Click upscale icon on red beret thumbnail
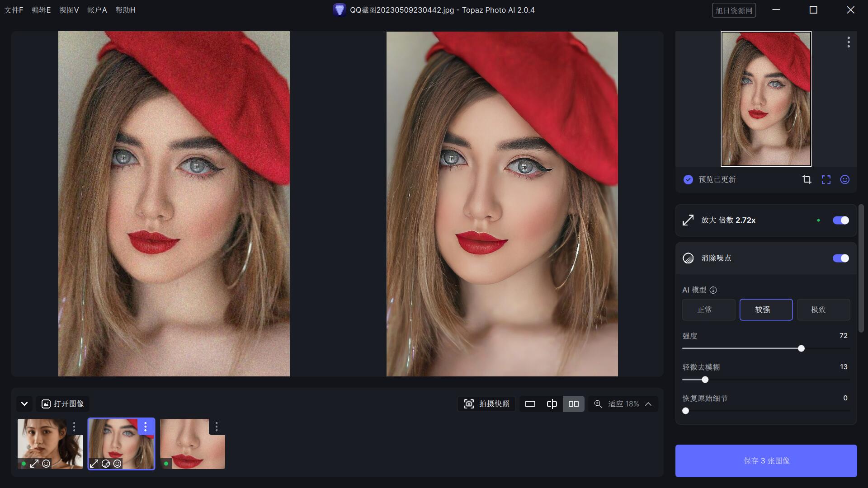Viewport: 868px width, 488px height. point(94,463)
